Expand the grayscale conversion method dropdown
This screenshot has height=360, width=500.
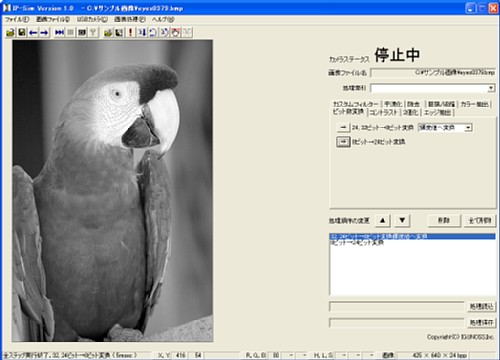468,127
